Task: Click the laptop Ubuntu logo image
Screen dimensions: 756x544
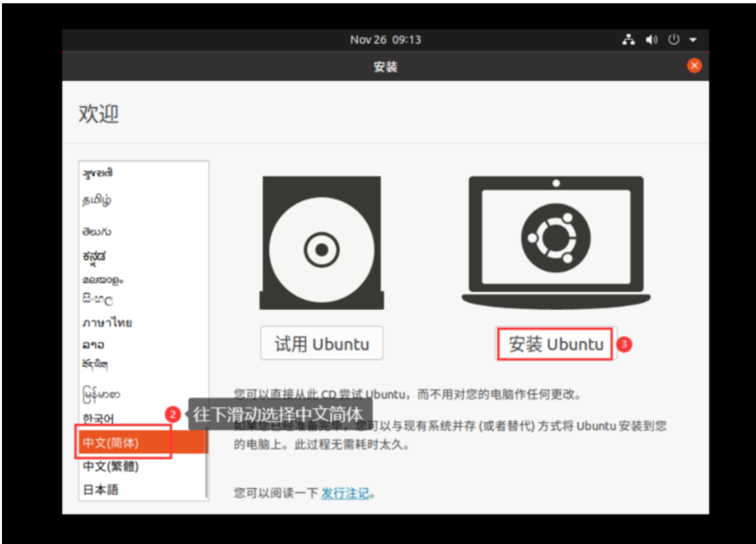Action: click(556, 242)
